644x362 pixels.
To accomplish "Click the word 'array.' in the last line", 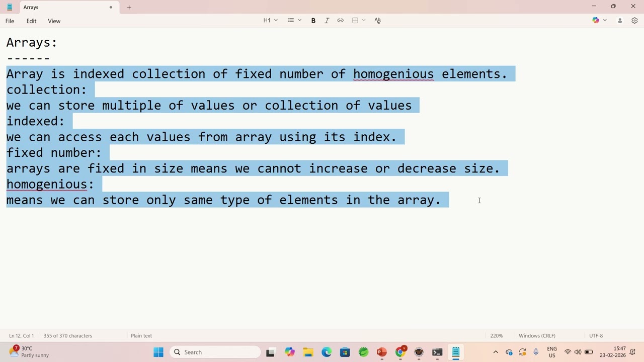I will click(419, 200).
